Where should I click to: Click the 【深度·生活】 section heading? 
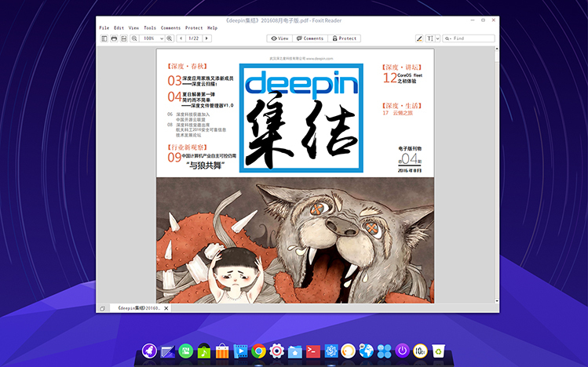pos(402,106)
